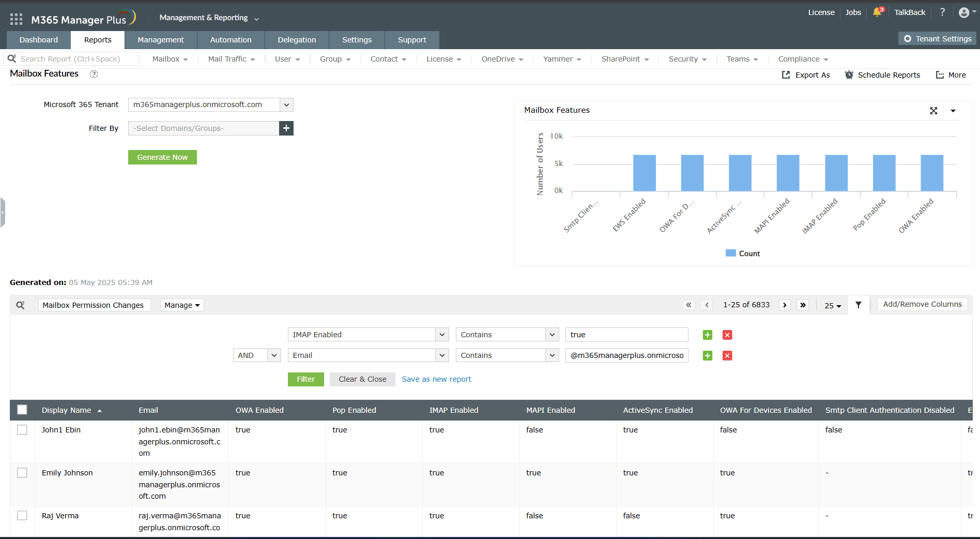This screenshot has height=539, width=980.
Task: Open the More options icon
Action: [940, 75]
